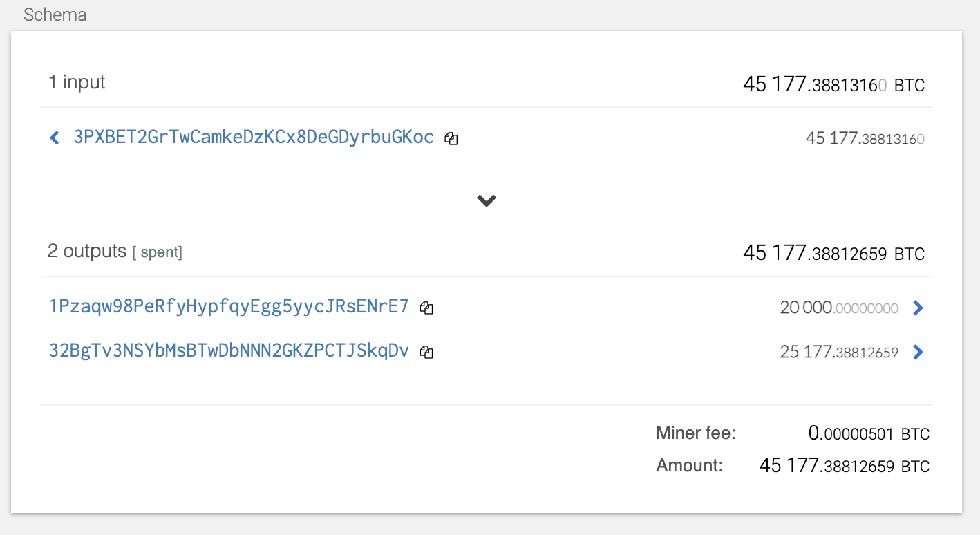Copy the output address 1Pzaqw98PeRfyHypfqyEgg5yycJRsENrE7
Screen dimensions: 980x535
426,307
